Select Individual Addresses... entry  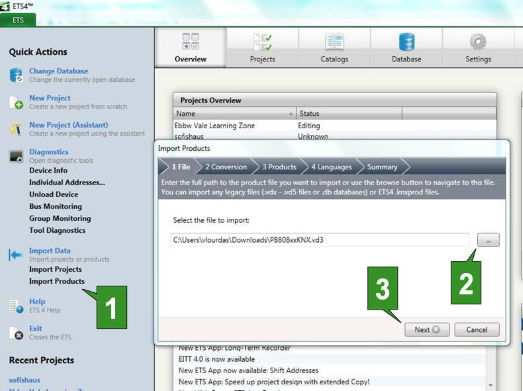point(67,182)
